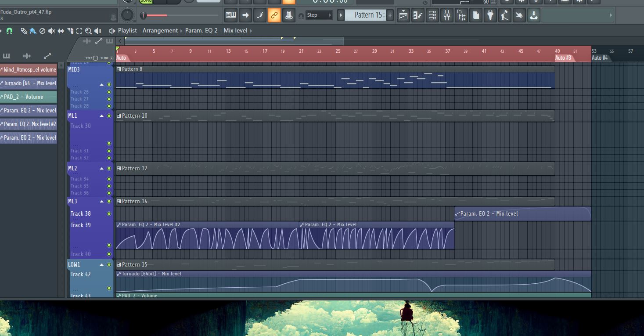Select Turnado Mix level clip in picker
Image resolution: width=644 pixels, height=336 pixels.
[x=29, y=83]
